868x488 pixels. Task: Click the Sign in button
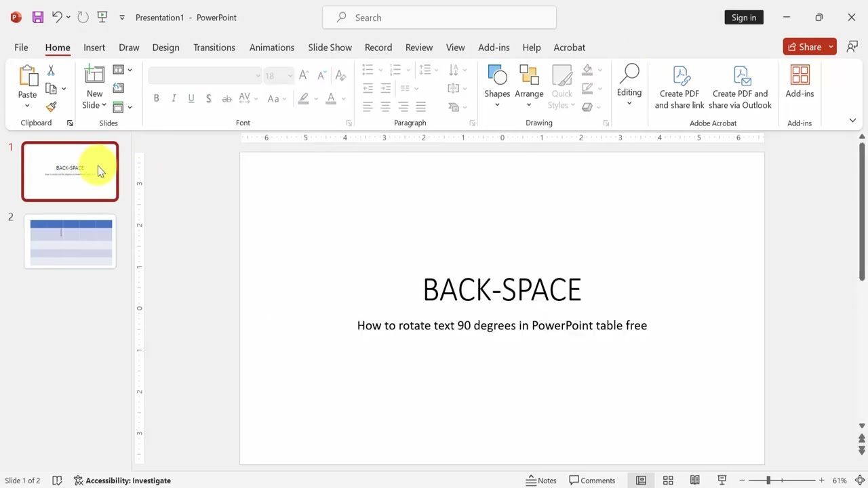[x=744, y=18]
